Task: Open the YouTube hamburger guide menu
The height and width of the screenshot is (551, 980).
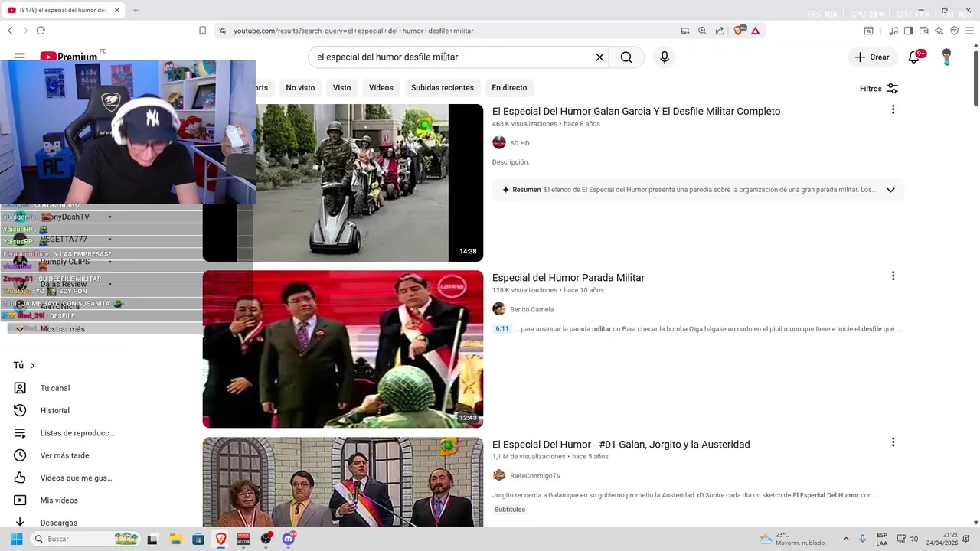Action: pyautogui.click(x=20, y=57)
